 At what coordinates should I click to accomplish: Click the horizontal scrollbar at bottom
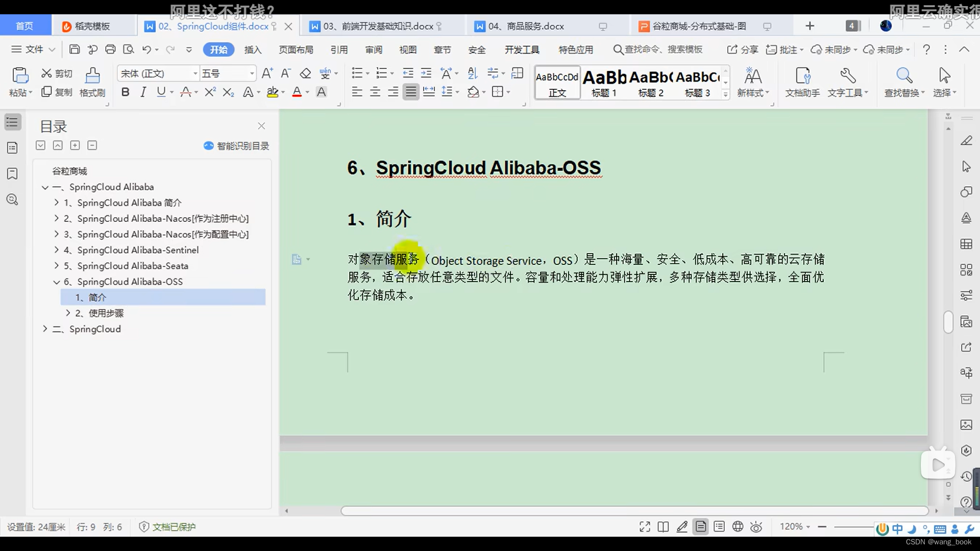pos(634,511)
